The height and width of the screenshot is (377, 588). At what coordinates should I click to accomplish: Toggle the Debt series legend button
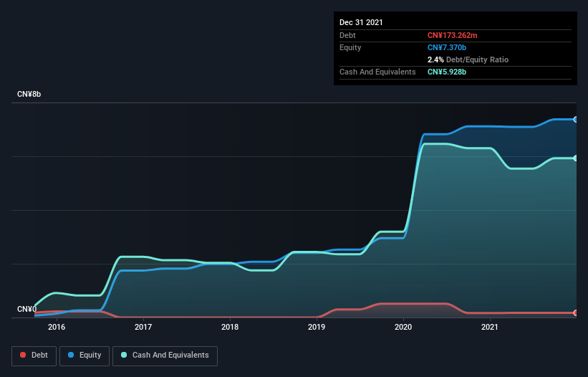(x=34, y=355)
